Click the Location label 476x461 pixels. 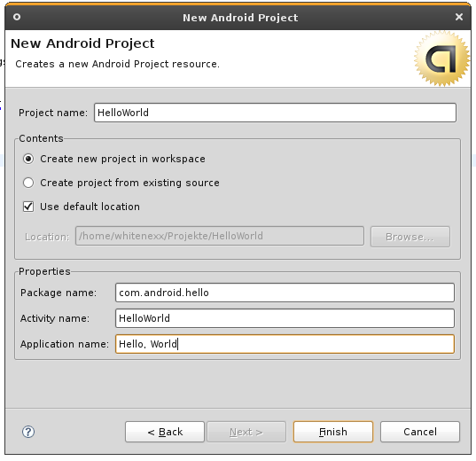tap(47, 237)
